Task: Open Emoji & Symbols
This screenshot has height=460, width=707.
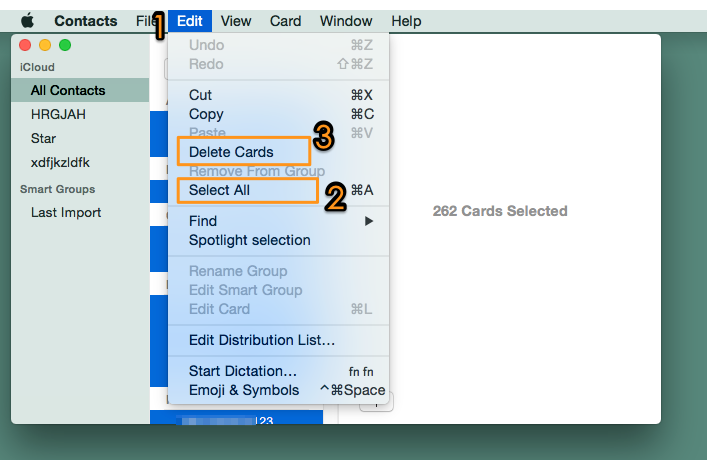Action: click(279, 390)
